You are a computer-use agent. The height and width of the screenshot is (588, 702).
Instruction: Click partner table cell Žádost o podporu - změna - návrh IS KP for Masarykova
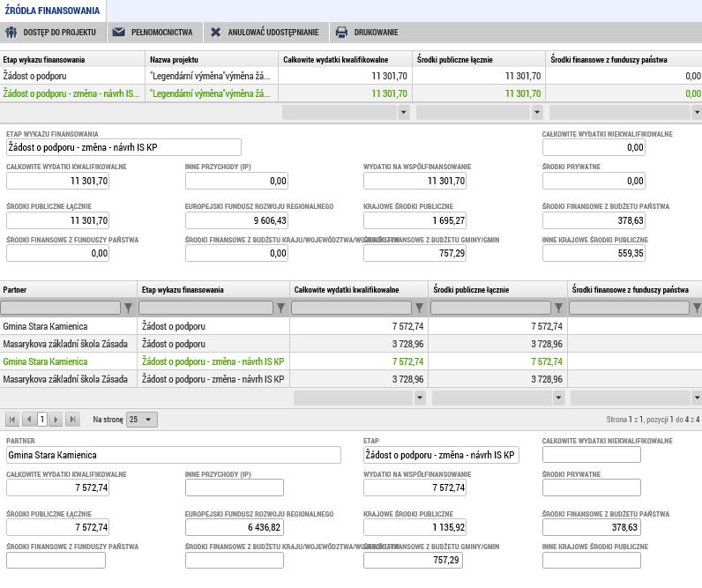click(x=213, y=379)
